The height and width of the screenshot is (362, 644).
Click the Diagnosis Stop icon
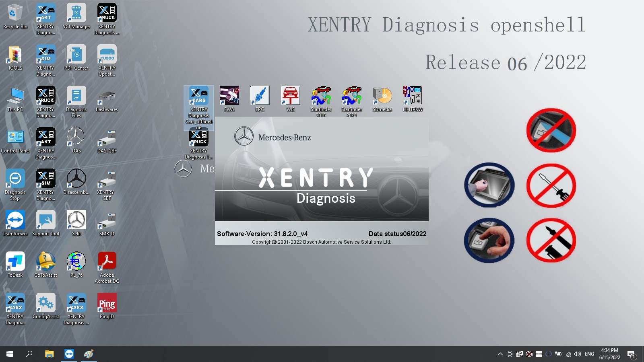pyautogui.click(x=15, y=185)
